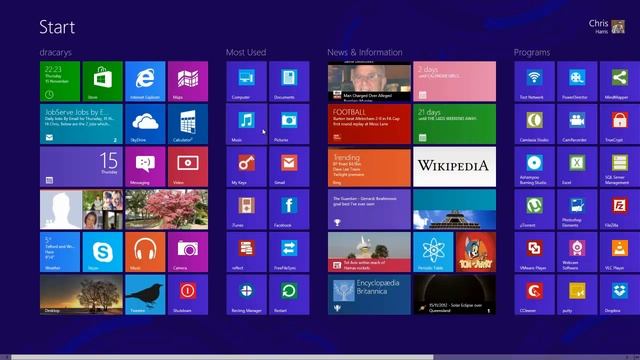Open the Maps tile
The width and height of the screenshot is (640, 360).
tap(188, 81)
